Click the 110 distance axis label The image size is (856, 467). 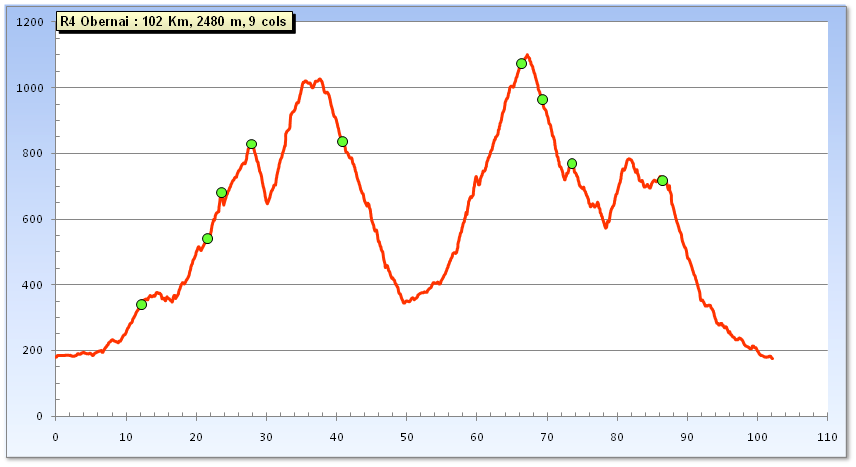click(x=828, y=437)
